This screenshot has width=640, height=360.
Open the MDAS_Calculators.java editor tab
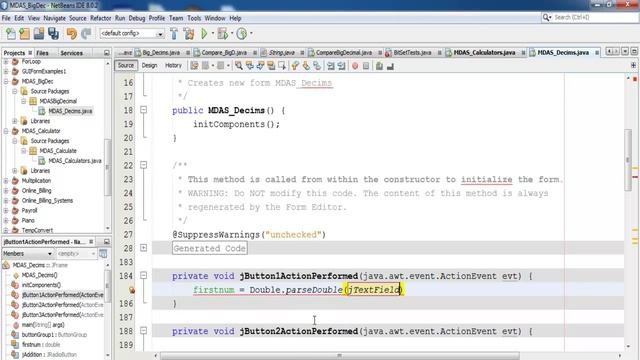[x=484, y=53]
